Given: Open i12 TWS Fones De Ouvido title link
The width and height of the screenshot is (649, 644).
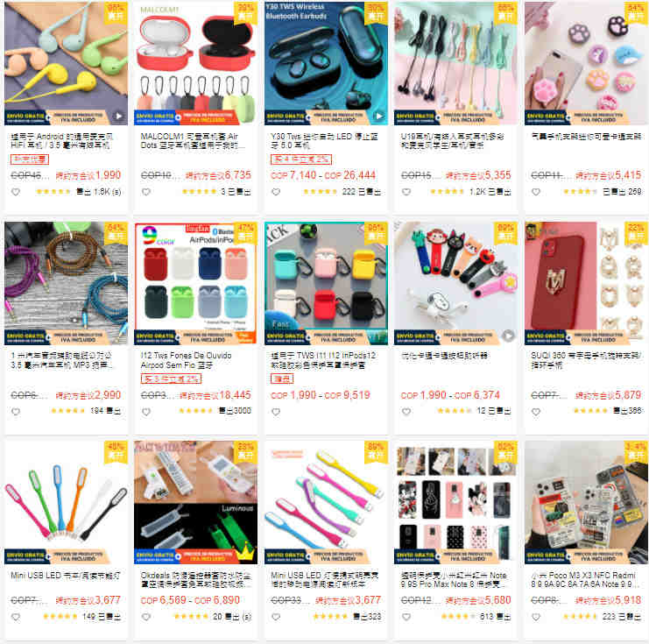Looking at the screenshot, I should 186,360.
